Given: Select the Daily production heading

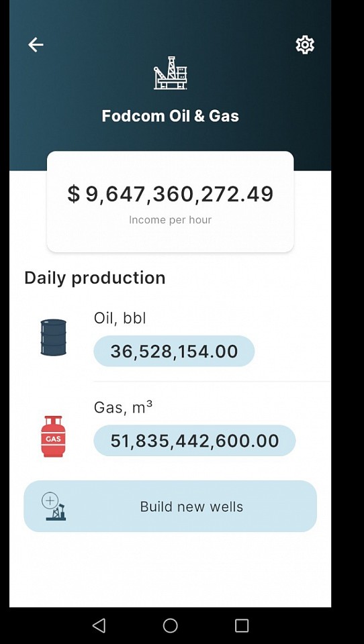Looking at the screenshot, I should coord(95,278).
